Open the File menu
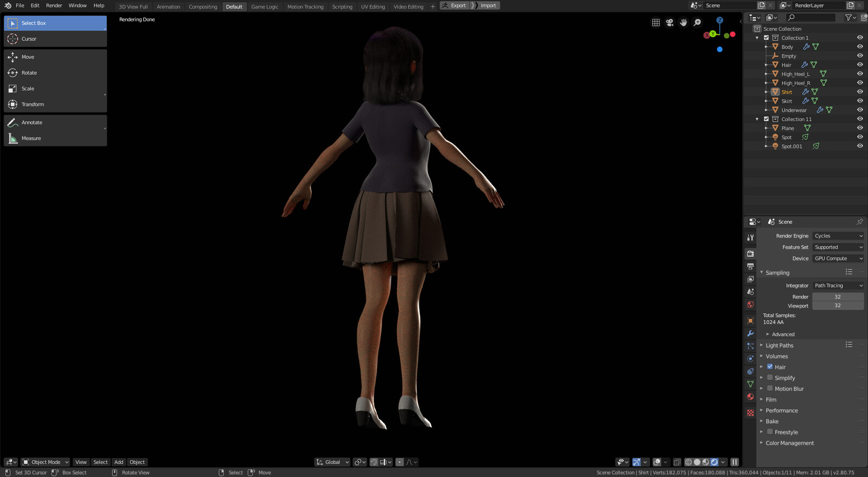The height and width of the screenshot is (477, 868). pyautogui.click(x=20, y=5)
